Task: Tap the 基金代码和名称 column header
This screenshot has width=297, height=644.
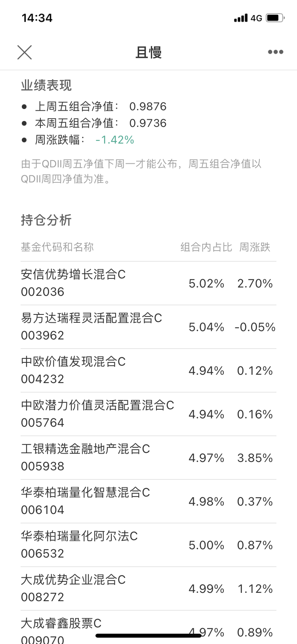Action: (x=57, y=247)
